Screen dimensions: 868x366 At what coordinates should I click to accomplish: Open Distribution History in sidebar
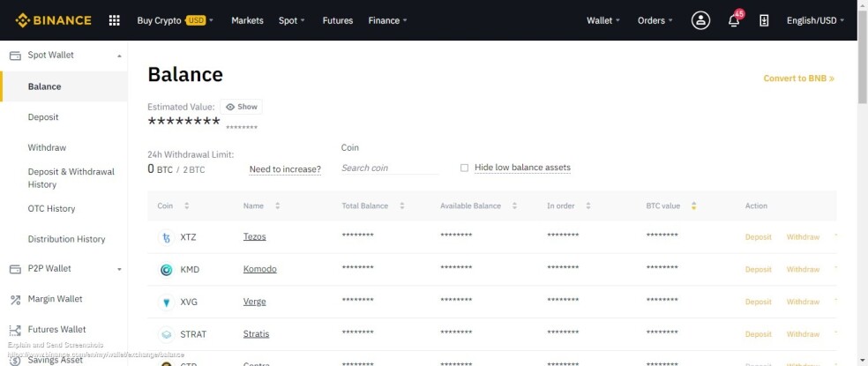[66, 239]
